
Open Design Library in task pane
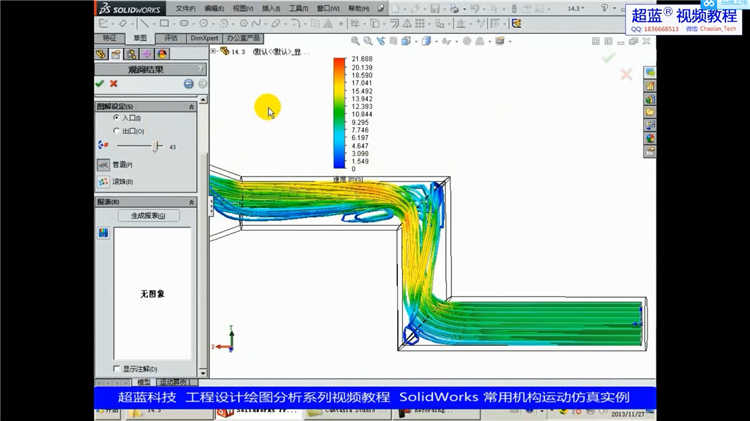(x=650, y=86)
